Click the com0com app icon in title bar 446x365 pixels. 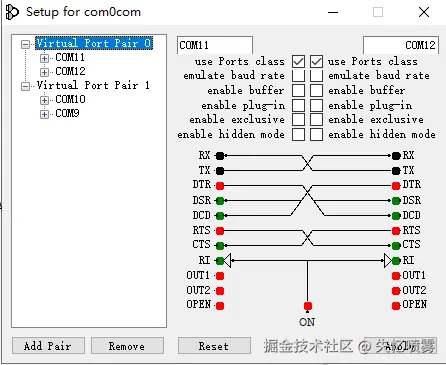point(12,12)
